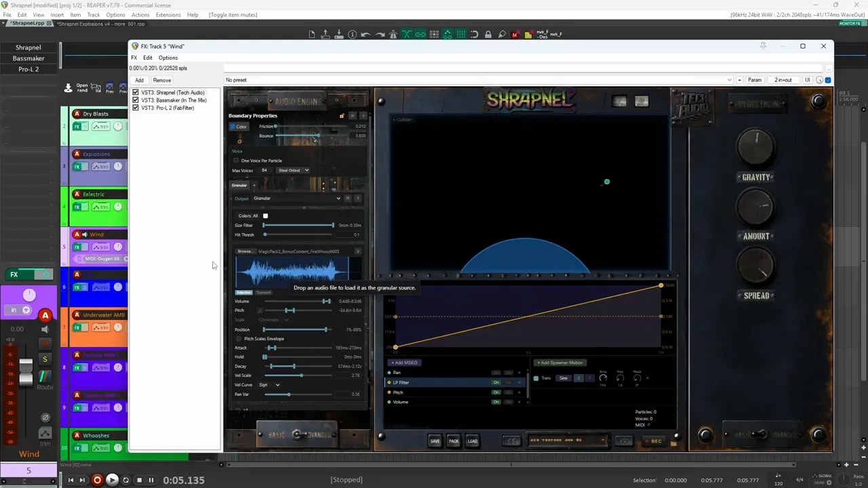Click the repeat loop icon in transport
The image size is (868, 488).
[125, 480]
